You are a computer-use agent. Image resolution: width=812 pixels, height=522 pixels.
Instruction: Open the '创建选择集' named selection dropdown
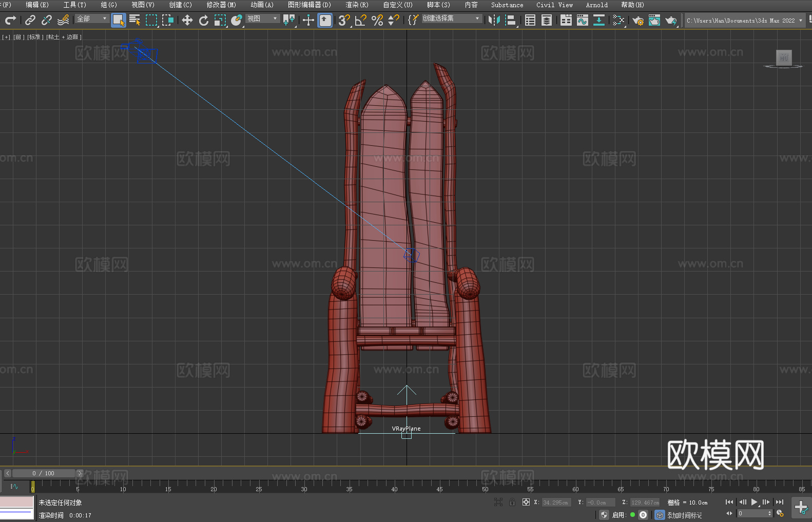pyautogui.click(x=452, y=18)
